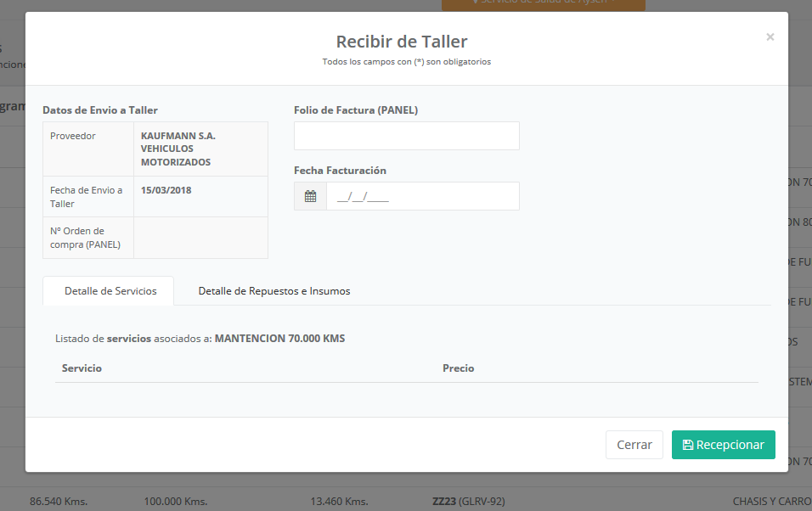Screen dimensions: 812x511
Task: Click the Proveedor label cell
Action: pyautogui.click(x=73, y=136)
